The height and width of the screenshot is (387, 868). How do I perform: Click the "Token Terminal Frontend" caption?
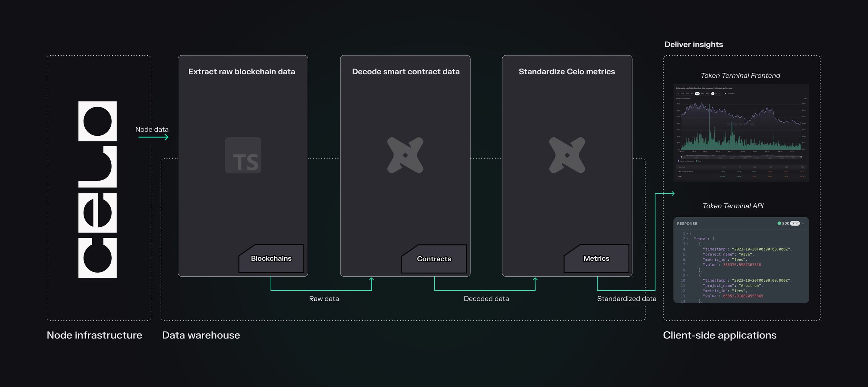click(740, 76)
